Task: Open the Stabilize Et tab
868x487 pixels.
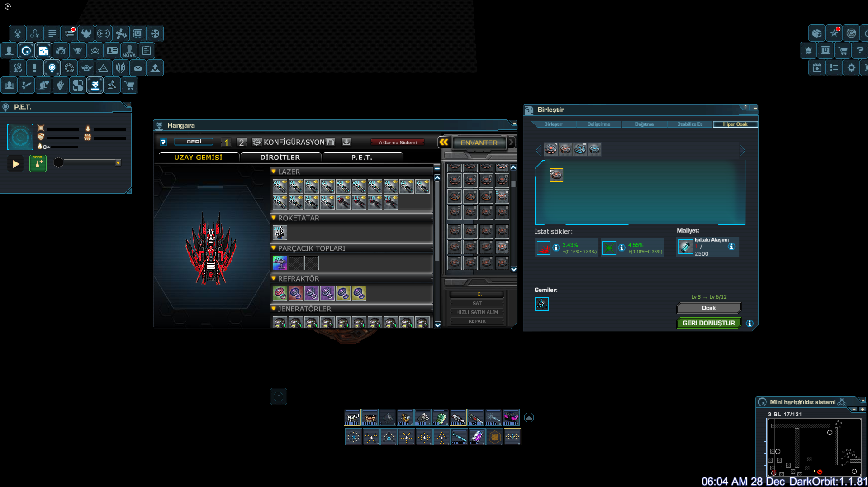Action: 689,124
